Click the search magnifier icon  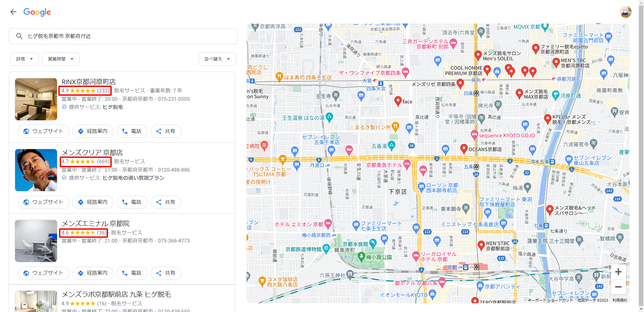pos(19,36)
